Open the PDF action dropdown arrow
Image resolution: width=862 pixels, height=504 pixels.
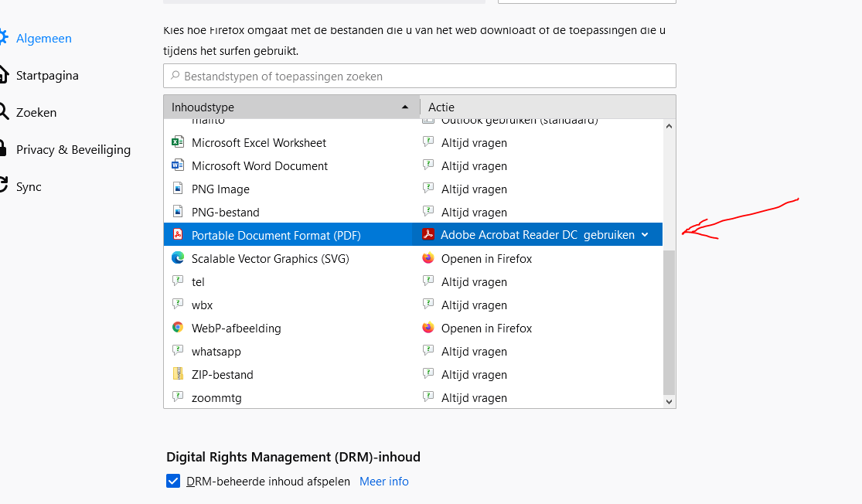click(x=645, y=235)
